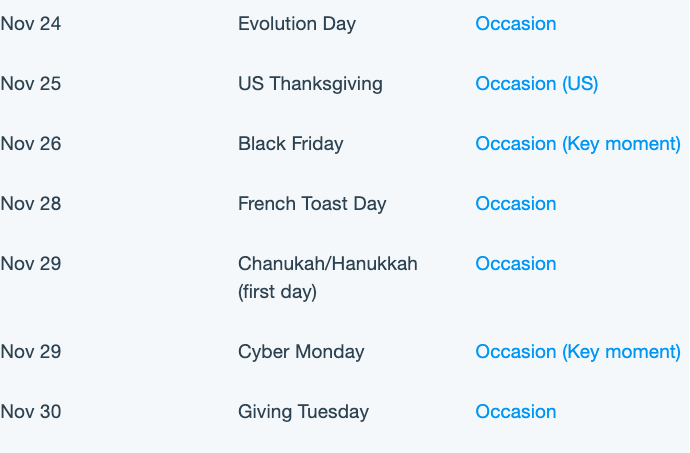
Task: Select the Evolution Day event name
Action: [x=297, y=24]
